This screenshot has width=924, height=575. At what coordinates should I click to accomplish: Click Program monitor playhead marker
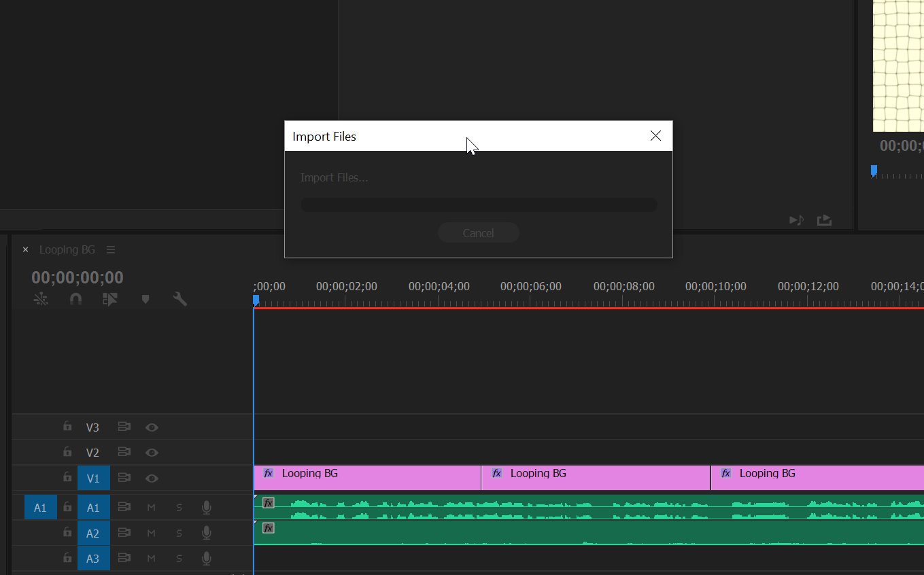(x=874, y=170)
